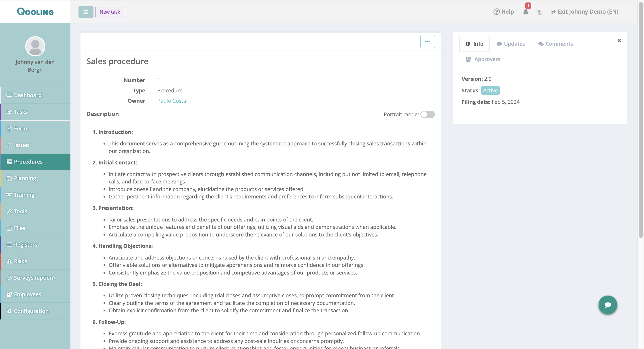Open the organization building icon
644x349 pixels.
click(x=540, y=12)
